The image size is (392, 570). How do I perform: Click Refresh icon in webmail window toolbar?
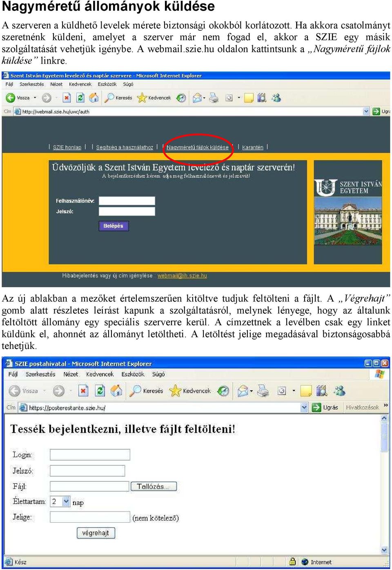click(x=80, y=98)
